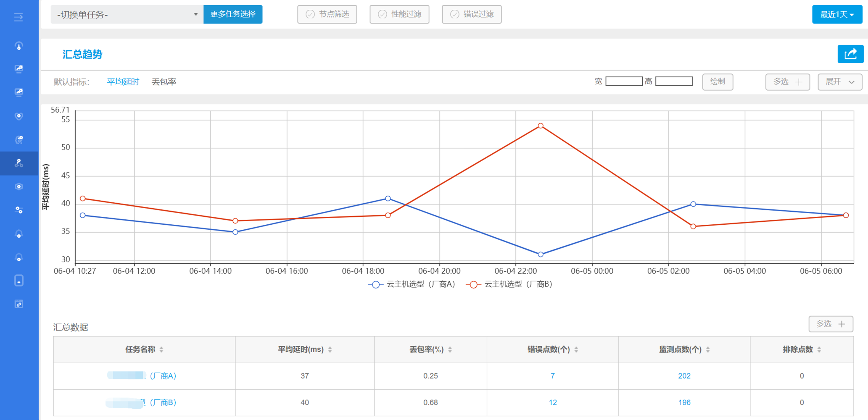
Task: Click the 更多任务选择 button
Action: (x=233, y=14)
